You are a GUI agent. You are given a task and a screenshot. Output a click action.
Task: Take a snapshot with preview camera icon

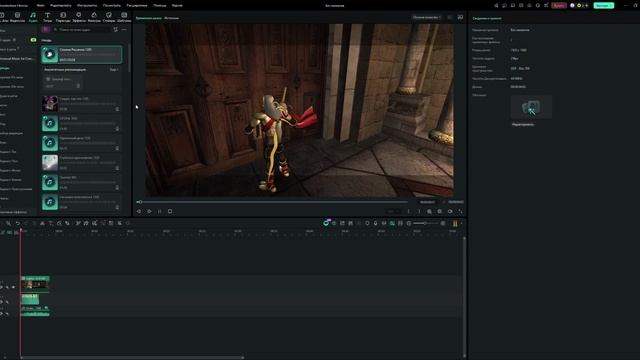(440, 211)
